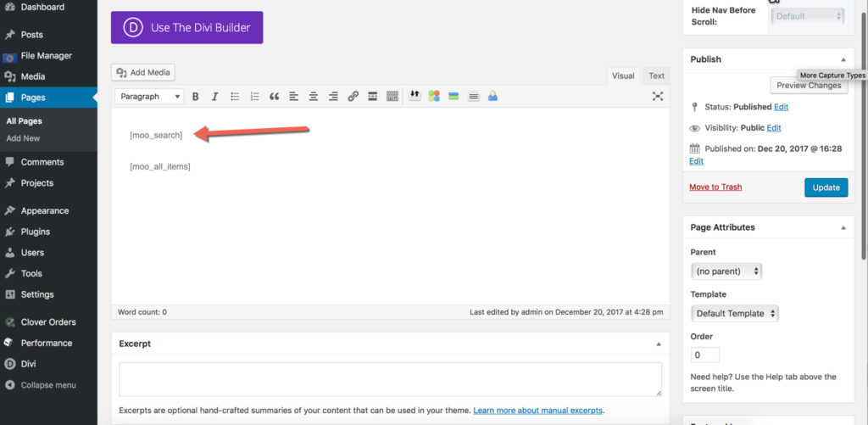The width and height of the screenshot is (868, 425).
Task: Click the [moo_all_items] shortcode text
Action: (x=160, y=167)
